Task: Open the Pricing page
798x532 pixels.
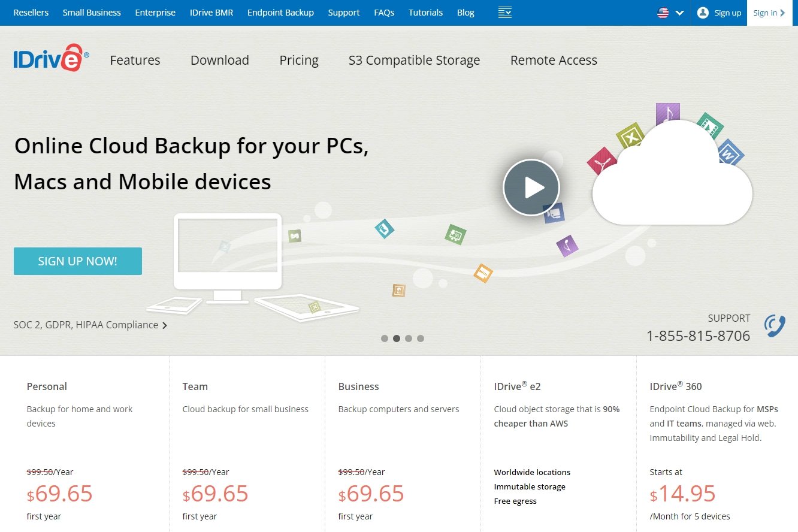Action: 299,61
